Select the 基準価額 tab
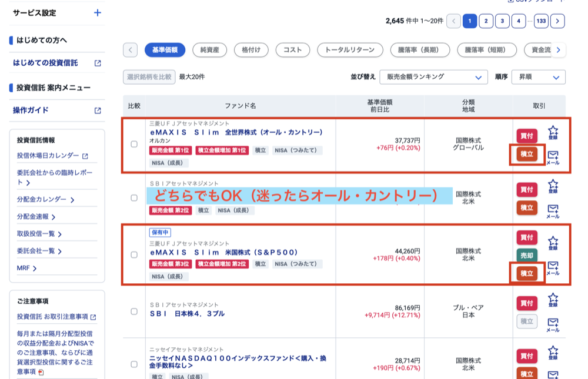The image size is (588, 379). point(165,50)
